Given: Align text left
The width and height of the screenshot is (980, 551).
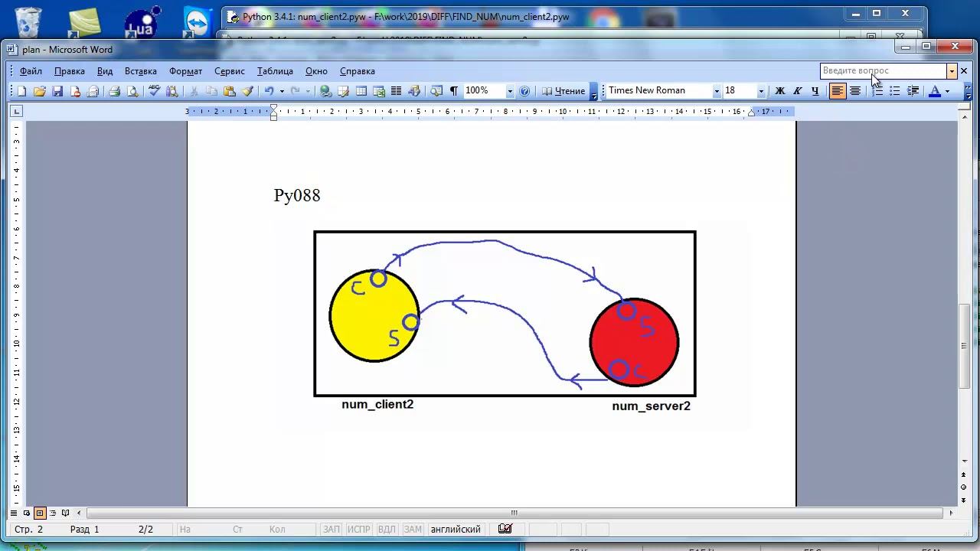Looking at the screenshot, I should pos(838,91).
